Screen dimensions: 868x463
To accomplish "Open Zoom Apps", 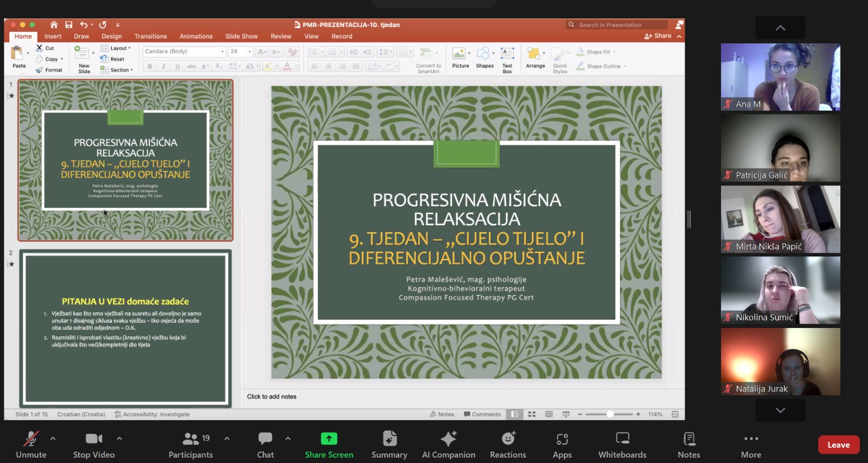I will point(562,445).
